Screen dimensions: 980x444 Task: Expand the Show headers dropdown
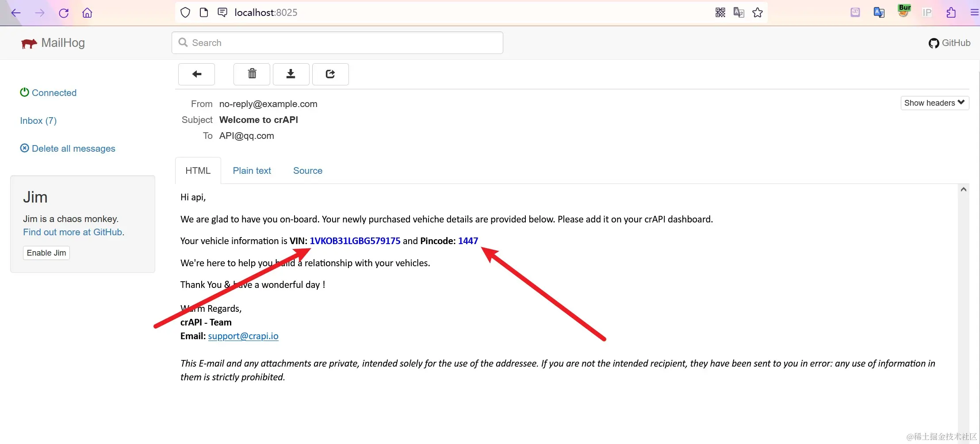935,103
